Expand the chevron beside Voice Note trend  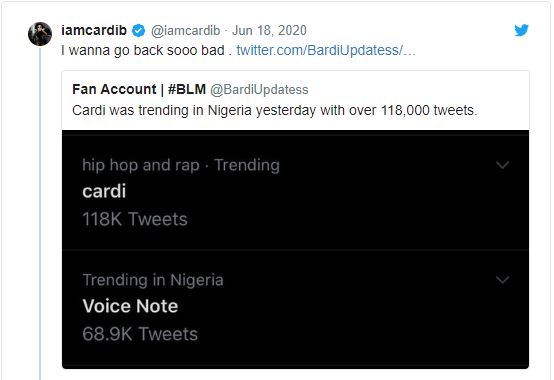(x=502, y=280)
